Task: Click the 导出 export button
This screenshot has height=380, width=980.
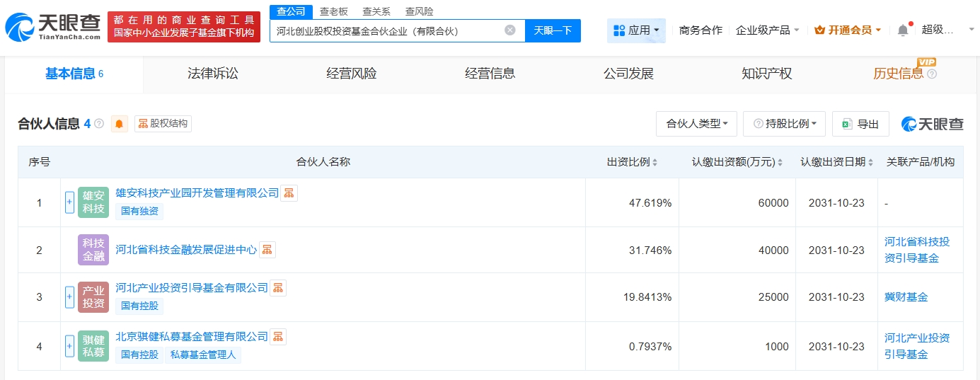Action: [x=860, y=124]
